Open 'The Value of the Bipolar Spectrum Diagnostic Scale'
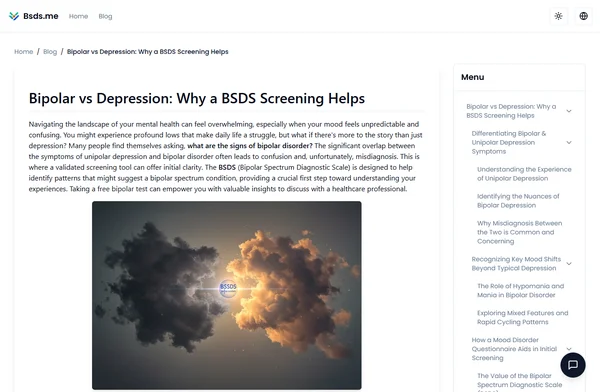600x392 pixels. [x=519, y=382]
